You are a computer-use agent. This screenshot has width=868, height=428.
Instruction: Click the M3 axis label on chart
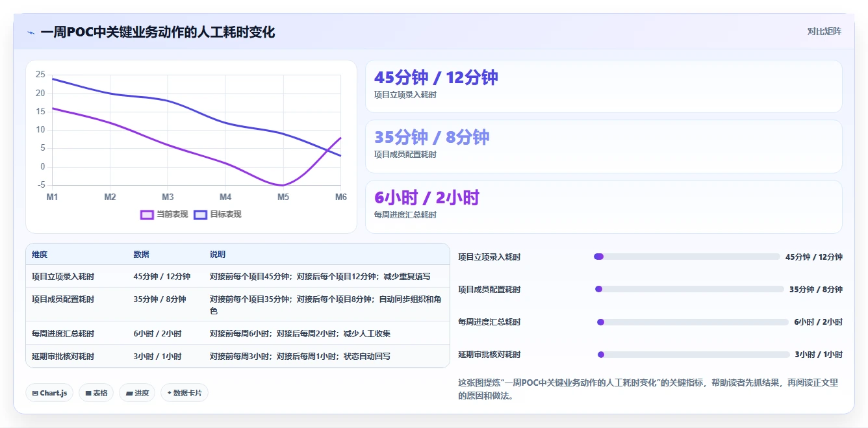tap(168, 197)
